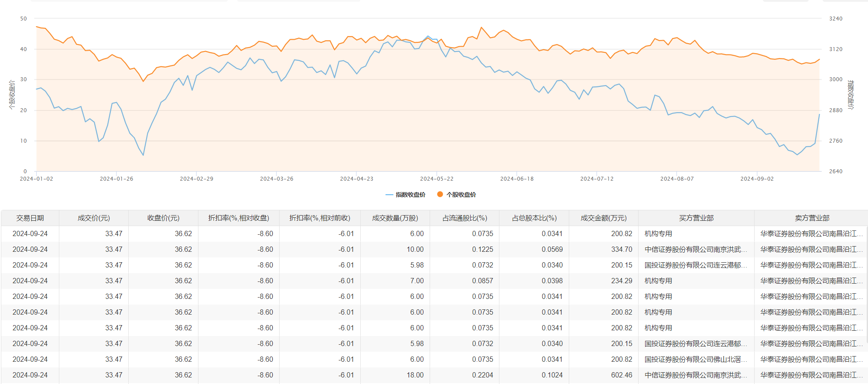Click the 成交价(元) column header
The height and width of the screenshot is (384, 868).
tap(94, 218)
